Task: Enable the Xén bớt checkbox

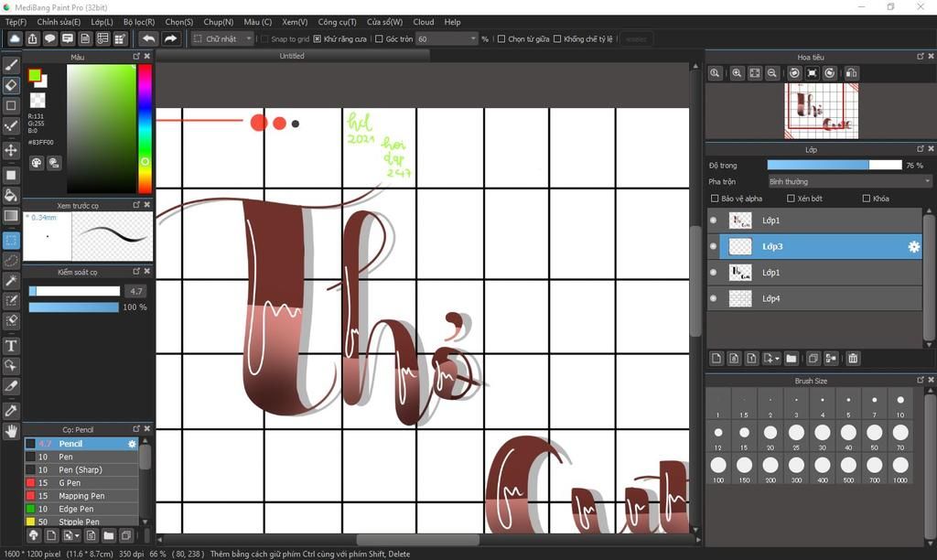Action: [791, 199]
